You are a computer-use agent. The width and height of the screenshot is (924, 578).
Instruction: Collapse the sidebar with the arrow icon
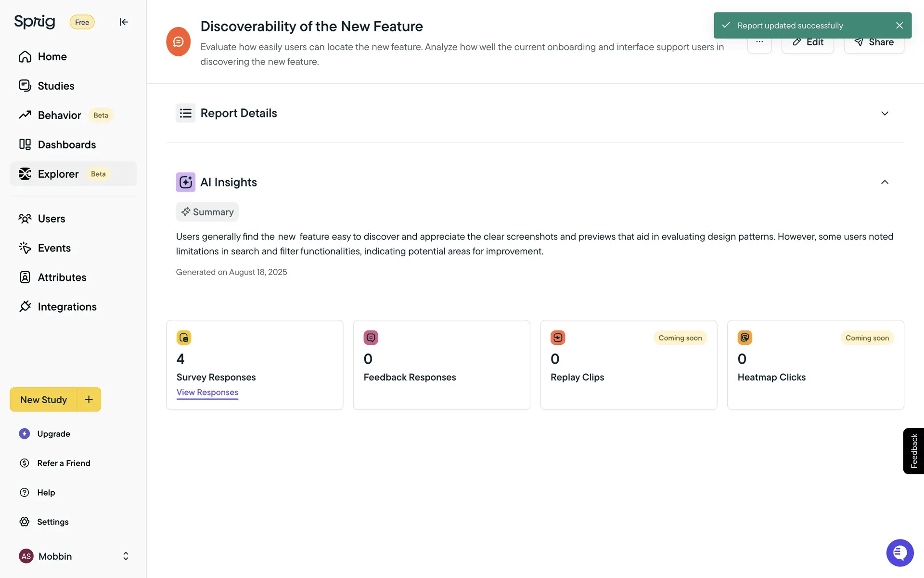[x=124, y=22]
